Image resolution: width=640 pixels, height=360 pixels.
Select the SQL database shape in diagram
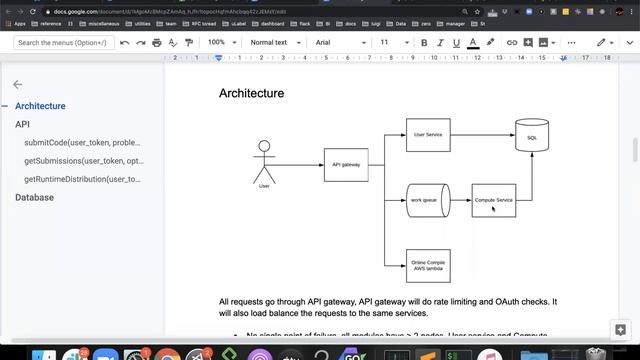tap(532, 135)
